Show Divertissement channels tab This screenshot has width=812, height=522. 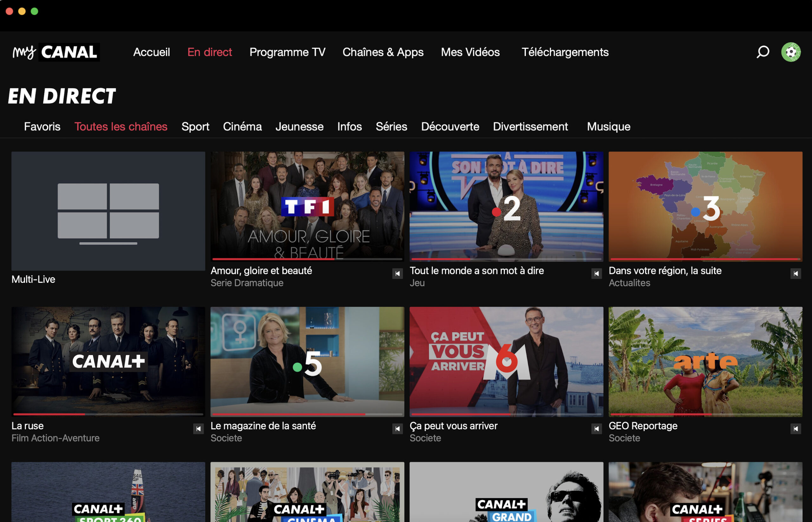(530, 127)
